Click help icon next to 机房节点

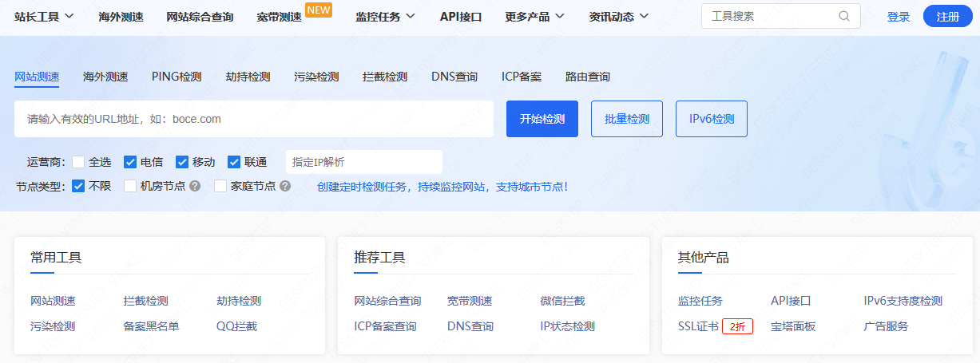pyautogui.click(x=195, y=186)
